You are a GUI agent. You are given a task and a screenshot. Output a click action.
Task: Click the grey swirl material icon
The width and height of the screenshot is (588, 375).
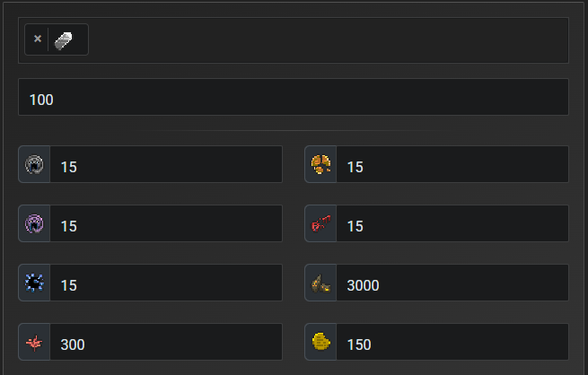point(34,165)
